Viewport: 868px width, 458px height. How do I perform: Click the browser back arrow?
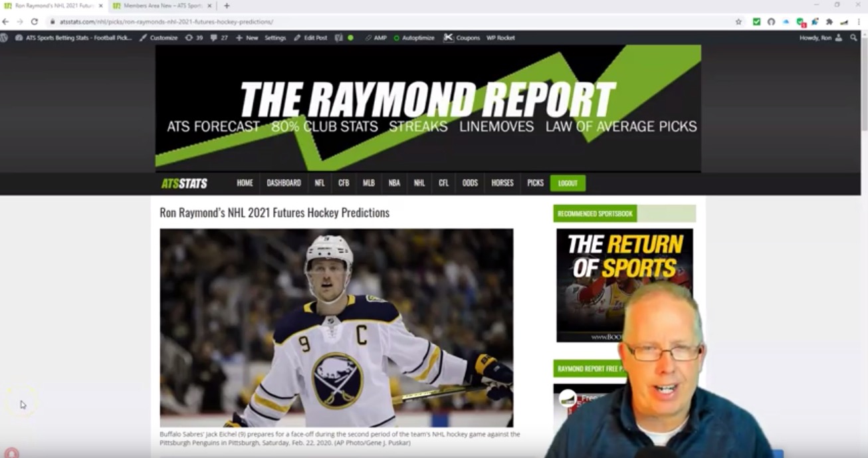(x=6, y=21)
